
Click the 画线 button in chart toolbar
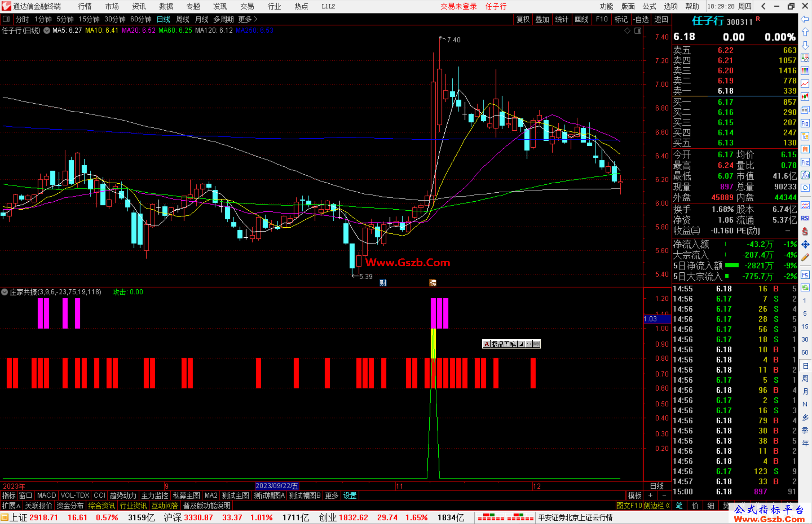coord(582,19)
